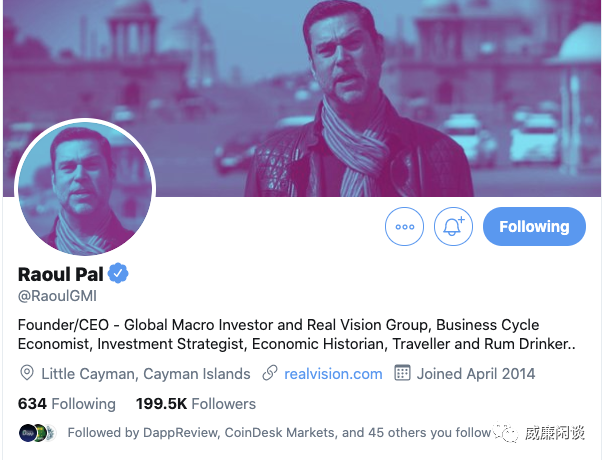Click the calendar joined-date icon
Viewport: 604px width, 460px height.
[402, 373]
